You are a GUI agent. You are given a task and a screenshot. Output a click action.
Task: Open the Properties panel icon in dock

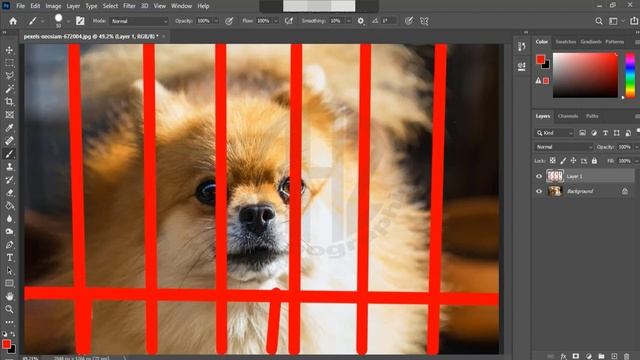pyautogui.click(x=522, y=67)
